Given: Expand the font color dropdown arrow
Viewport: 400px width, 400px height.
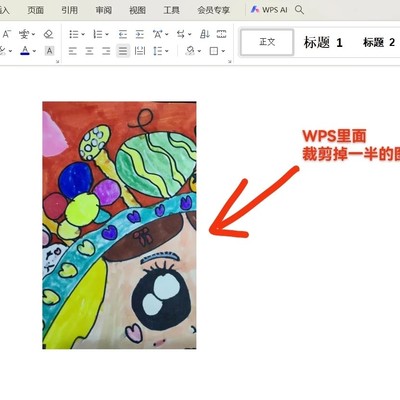Looking at the screenshot, I should (x=34, y=51).
